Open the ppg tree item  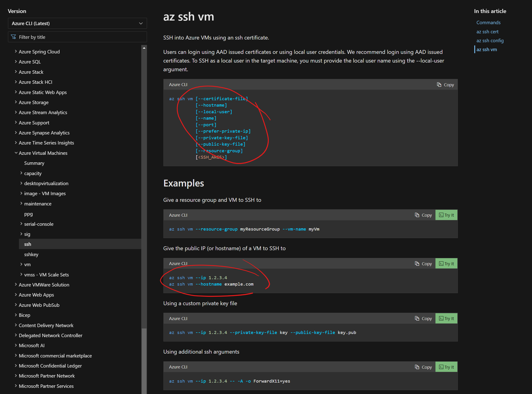pyautogui.click(x=28, y=214)
